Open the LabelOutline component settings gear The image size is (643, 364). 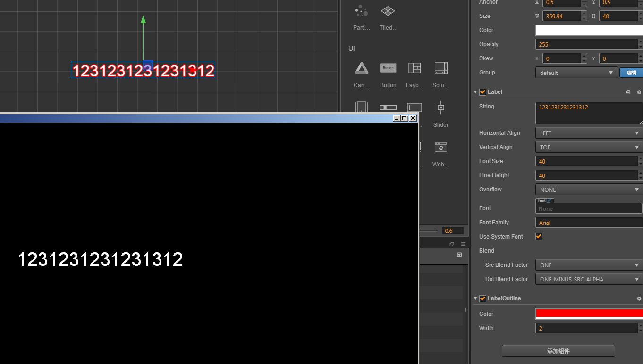(x=639, y=299)
